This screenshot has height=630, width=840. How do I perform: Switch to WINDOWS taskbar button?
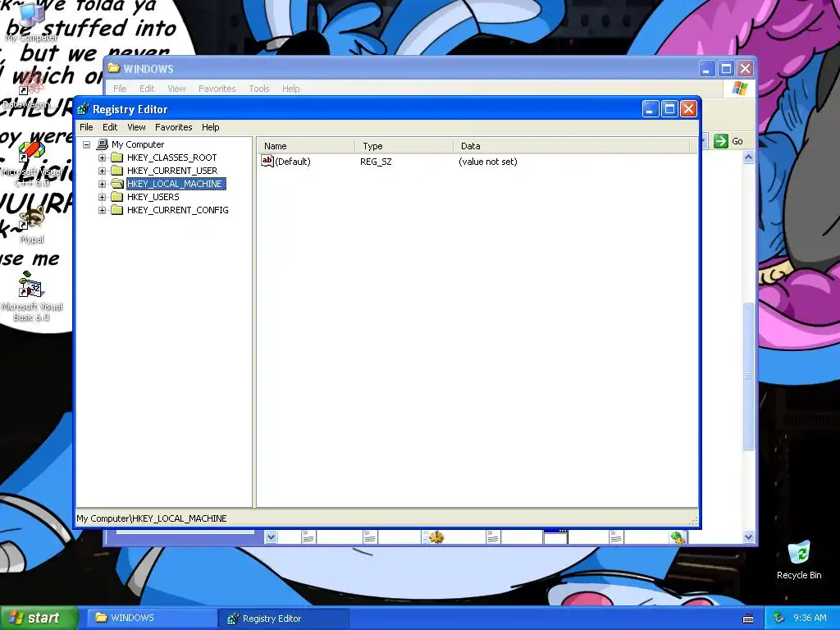pyautogui.click(x=153, y=619)
